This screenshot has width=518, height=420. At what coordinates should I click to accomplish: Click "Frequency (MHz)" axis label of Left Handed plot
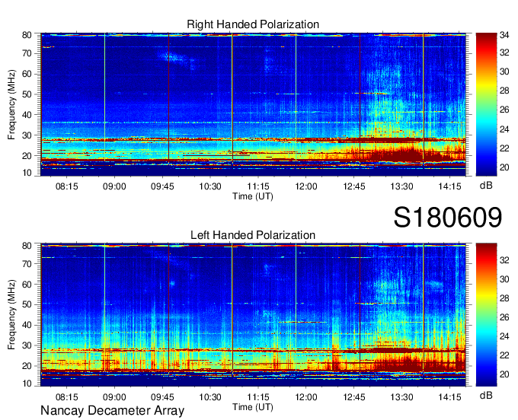tap(11, 315)
